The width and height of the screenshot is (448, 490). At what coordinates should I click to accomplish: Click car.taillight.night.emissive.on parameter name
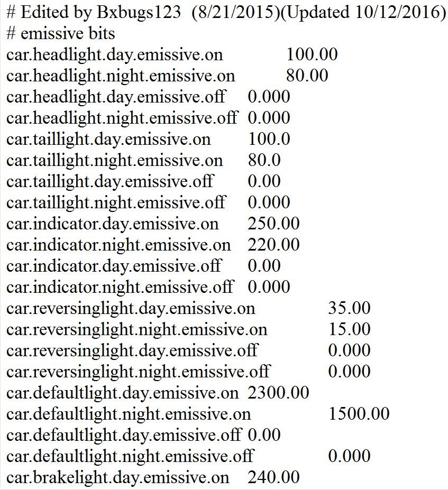[115, 161]
